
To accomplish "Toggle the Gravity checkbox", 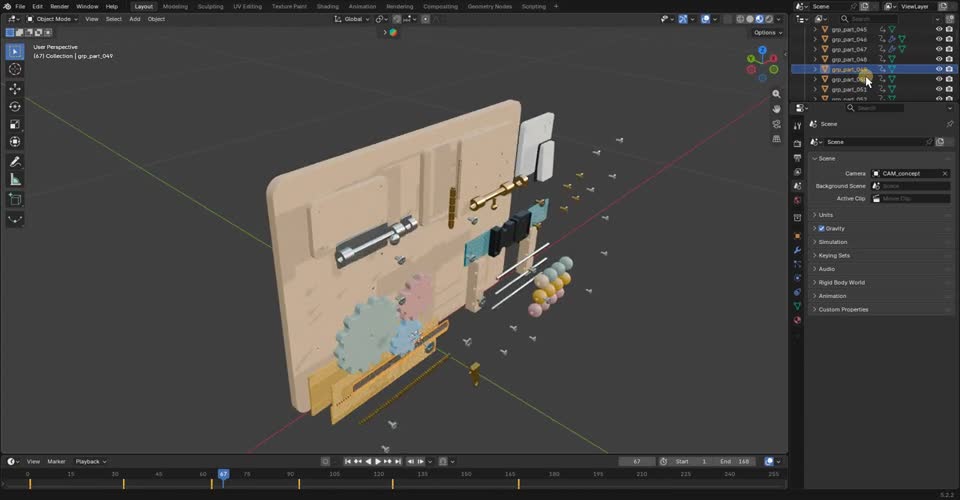I will coord(822,228).
